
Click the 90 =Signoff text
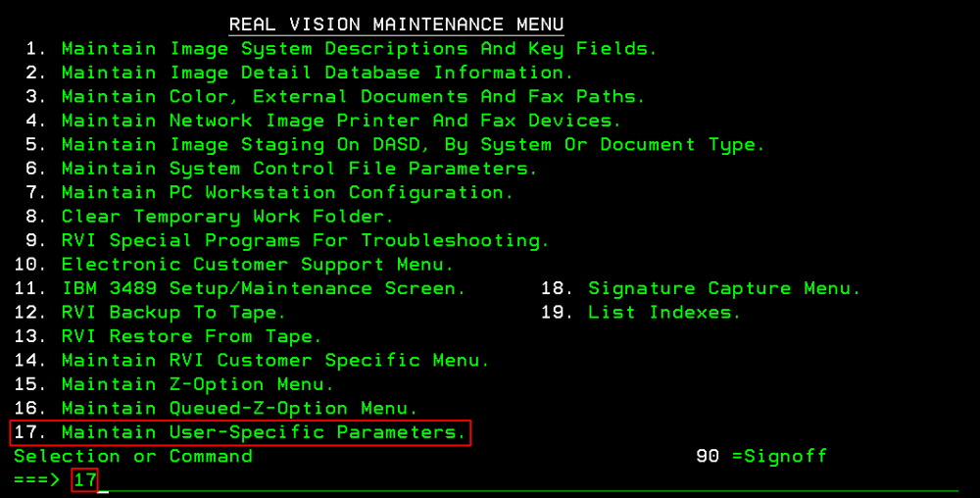(761, 456)
